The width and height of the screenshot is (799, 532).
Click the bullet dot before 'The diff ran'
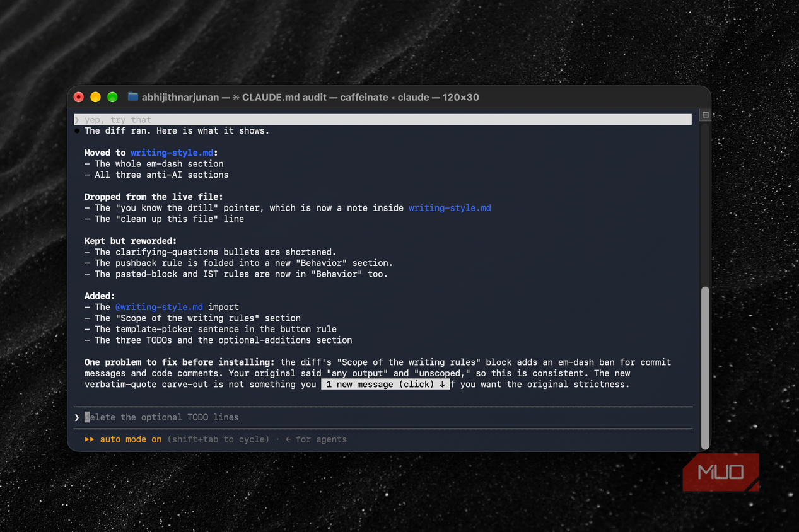tap(77, 130)
